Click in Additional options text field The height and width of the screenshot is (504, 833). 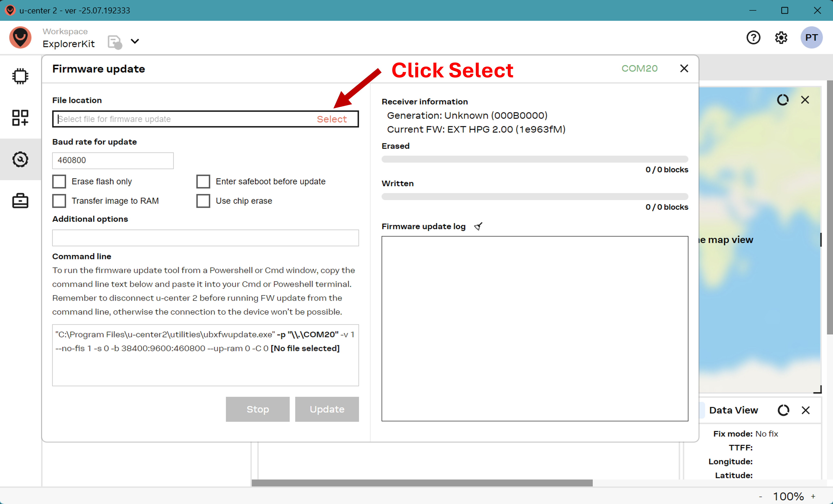205,238
